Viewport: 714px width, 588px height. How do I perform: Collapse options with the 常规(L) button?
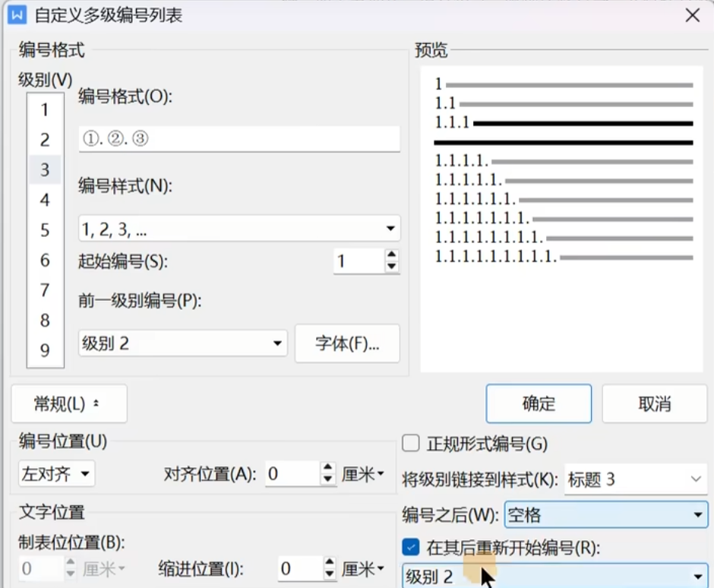[x=69, y=403]
